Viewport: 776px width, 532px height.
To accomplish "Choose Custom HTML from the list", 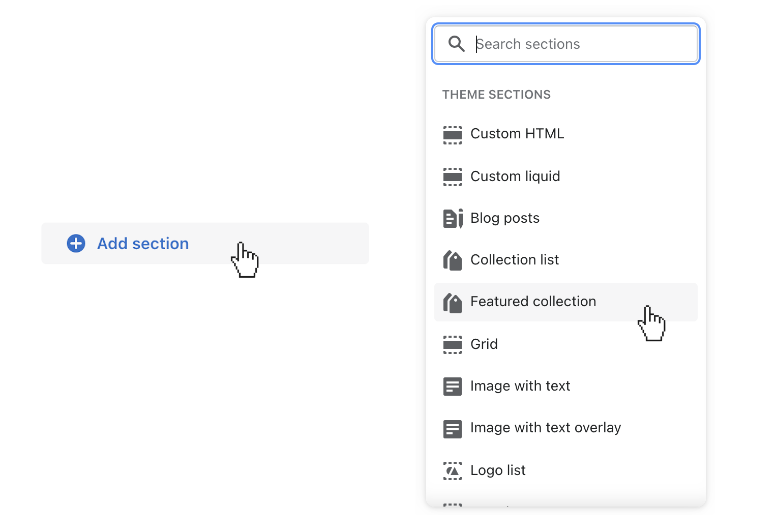I will tap(517, 134).
